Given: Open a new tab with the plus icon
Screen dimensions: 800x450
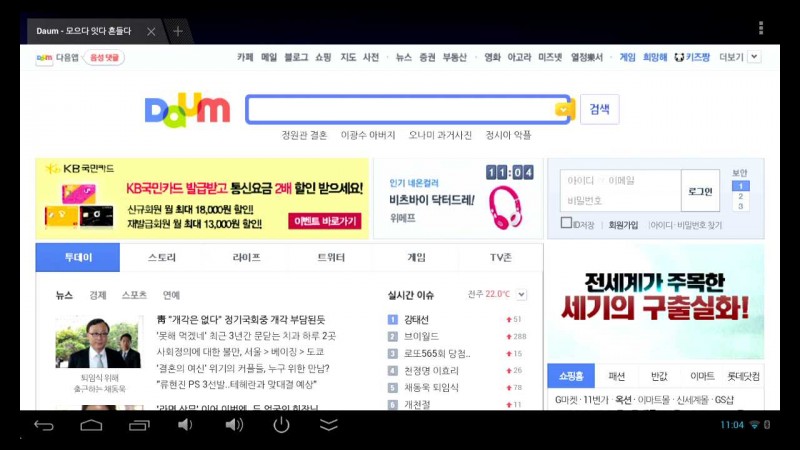Looking at the screenshot, I should coord(178,31).
